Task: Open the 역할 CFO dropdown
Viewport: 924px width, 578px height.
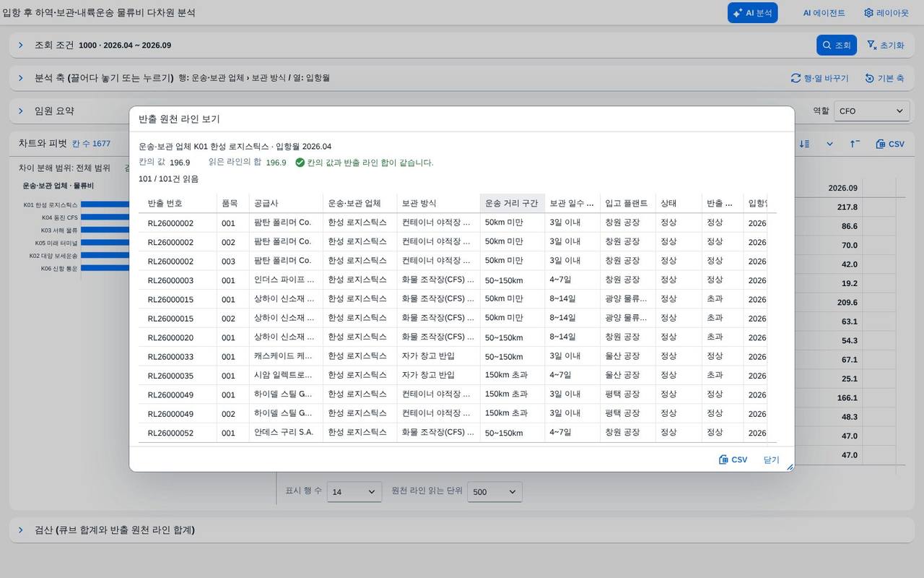Action: pos(871,111)
